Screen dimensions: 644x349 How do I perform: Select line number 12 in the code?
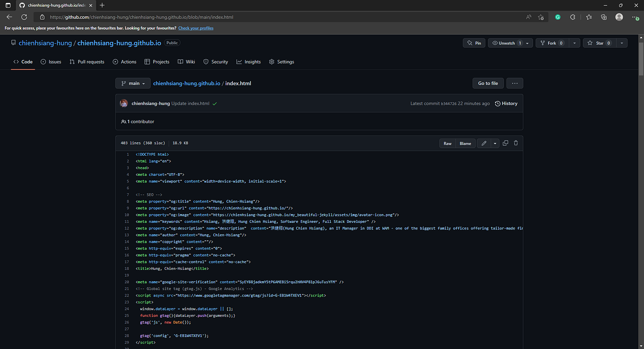click(127, 228)
